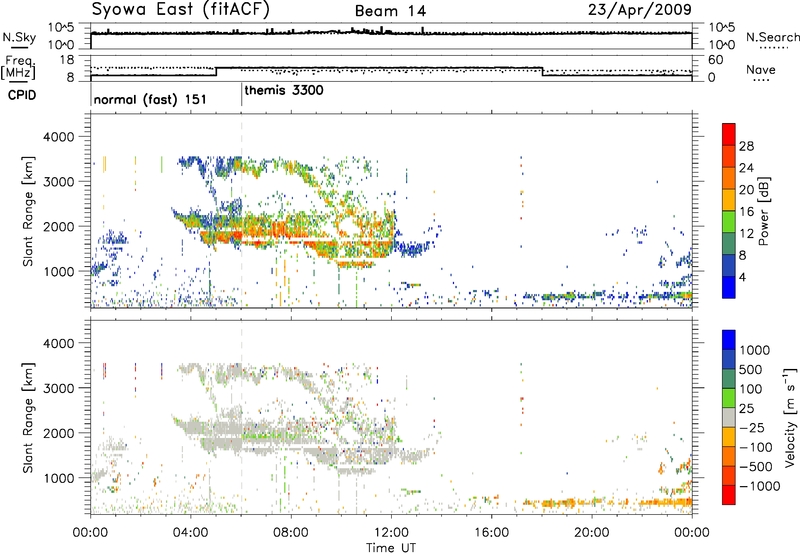800x554 pixels.
Task: Click the '16:00' time axis tick
Action: tap(492, 533)
